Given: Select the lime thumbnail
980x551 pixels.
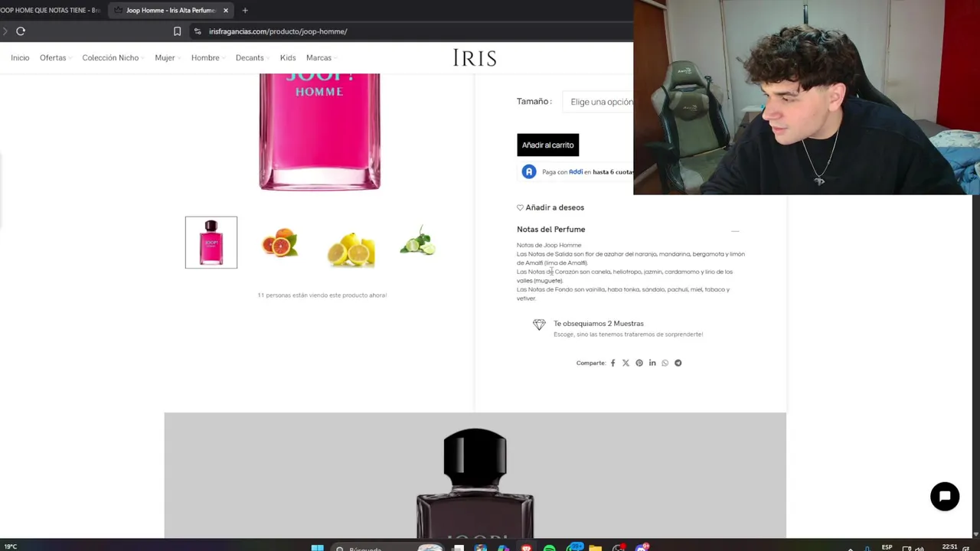Looking at the screenshot, I should (x=418, y=240).
